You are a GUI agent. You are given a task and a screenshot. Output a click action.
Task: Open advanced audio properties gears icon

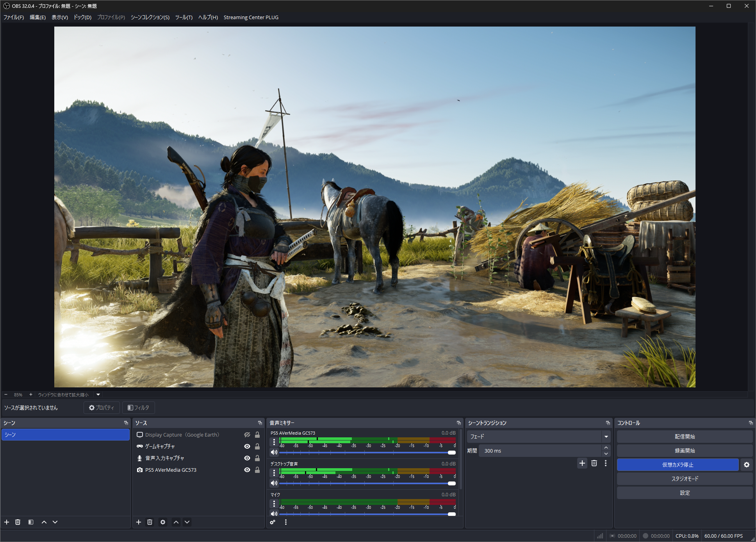273,522
